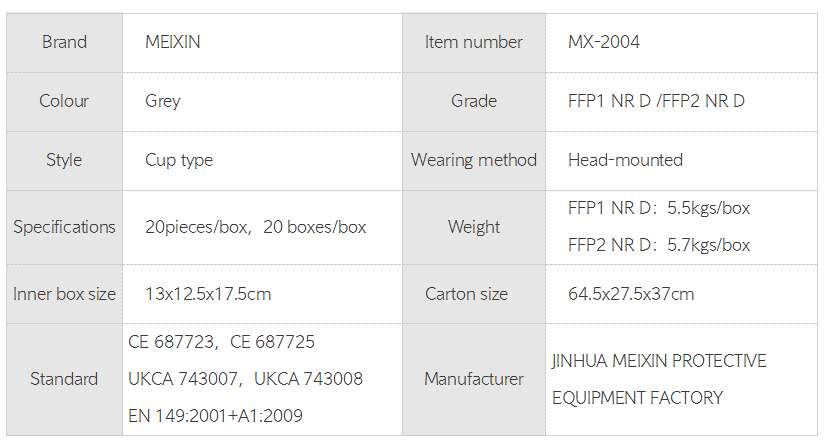829x446 pixels.
Task: Click the JINHUA MEIXIN PROTECTIVE manufacturer text
Action: pyautogui.click(x=659, y=361)
